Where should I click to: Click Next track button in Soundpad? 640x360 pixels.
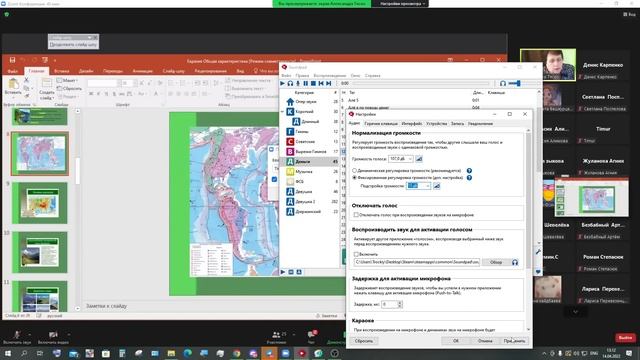pos(329,83)
